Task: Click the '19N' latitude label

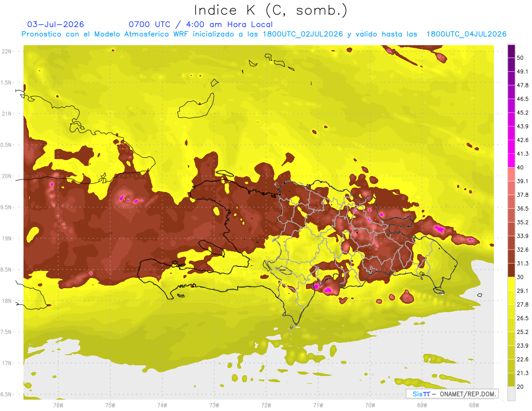Action: click(8, 239)
